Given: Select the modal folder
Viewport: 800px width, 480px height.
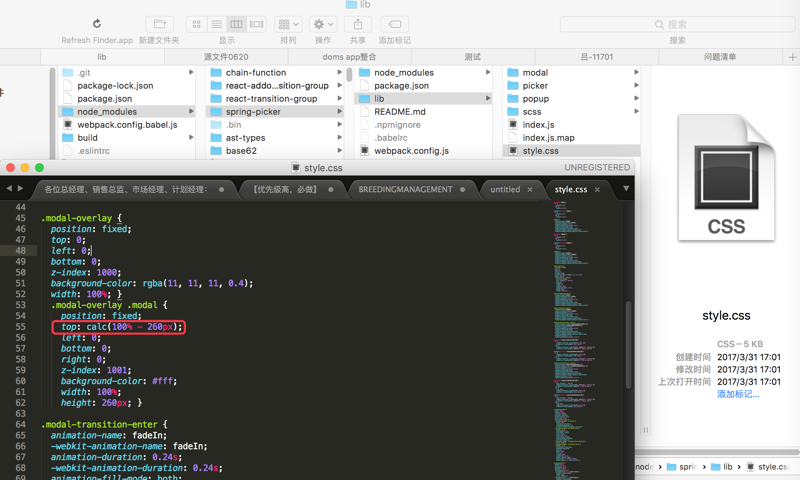Looking at the screenshot, I should click(572, 72).
